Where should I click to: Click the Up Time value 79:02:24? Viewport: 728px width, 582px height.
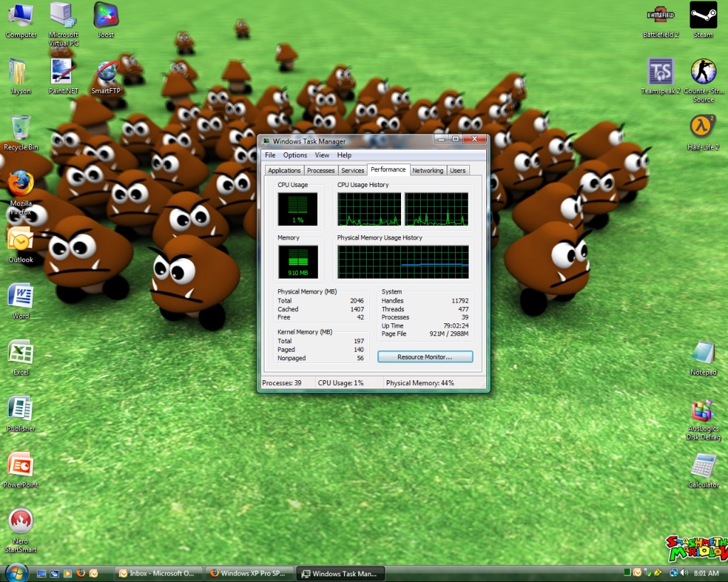[456, 325]
